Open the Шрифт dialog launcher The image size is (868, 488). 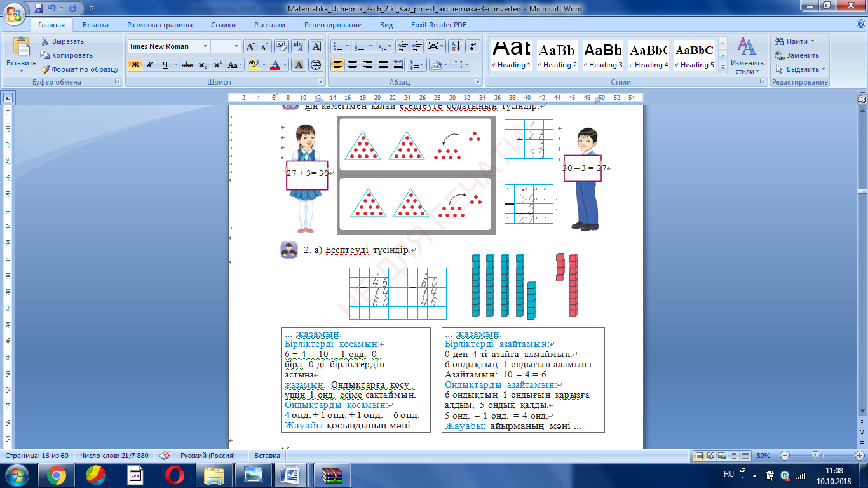320,82
